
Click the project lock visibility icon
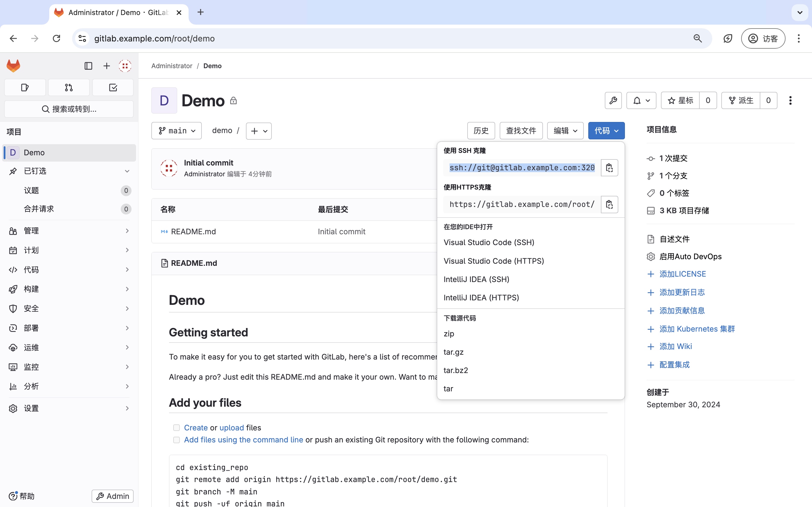pyautogui.click(x=234, y=101)
